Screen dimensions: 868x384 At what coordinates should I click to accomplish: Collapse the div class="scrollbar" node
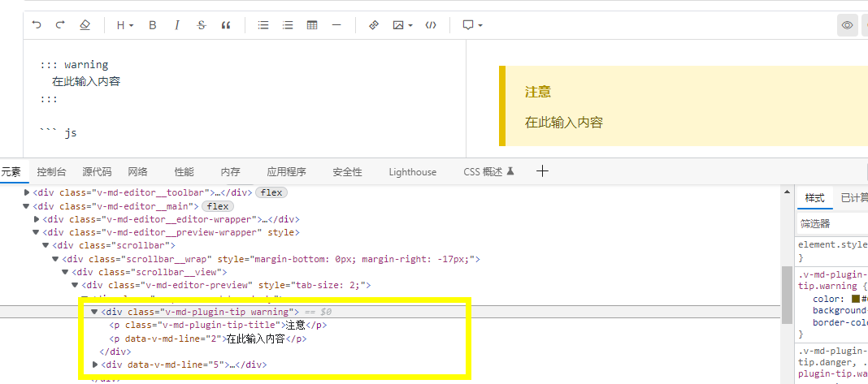[46, 246]
